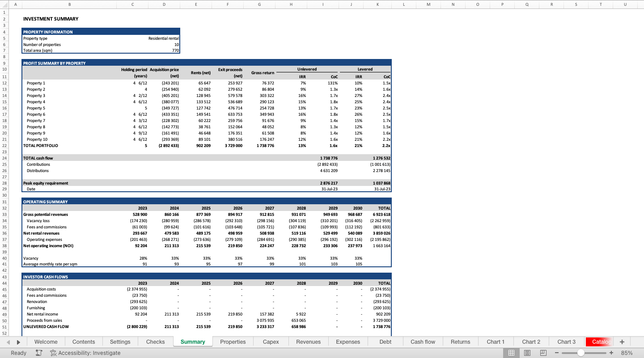Select column D header
Viewport: 644px width, 358px height.
pyautogui.click(x=164, y=4)
